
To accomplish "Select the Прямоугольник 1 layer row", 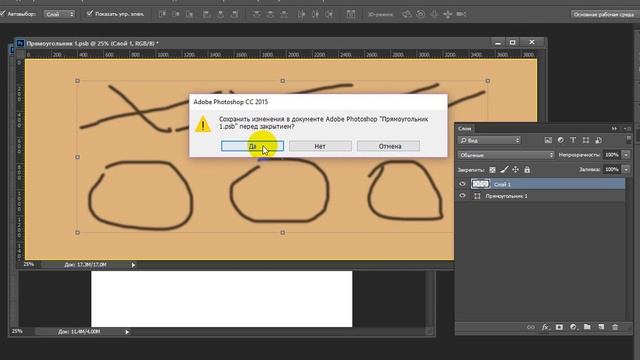I will [540, 196].
